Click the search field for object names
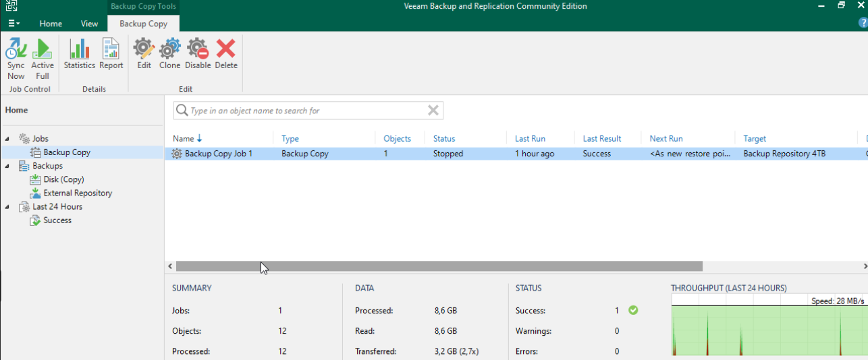The image size is (868, 360). [x=308, y=111]
